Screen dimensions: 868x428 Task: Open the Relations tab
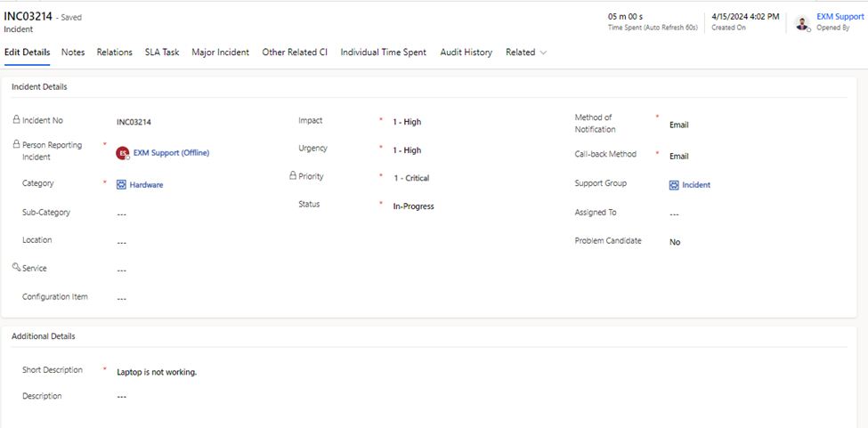pyautogui.click(x=115, y=52)
